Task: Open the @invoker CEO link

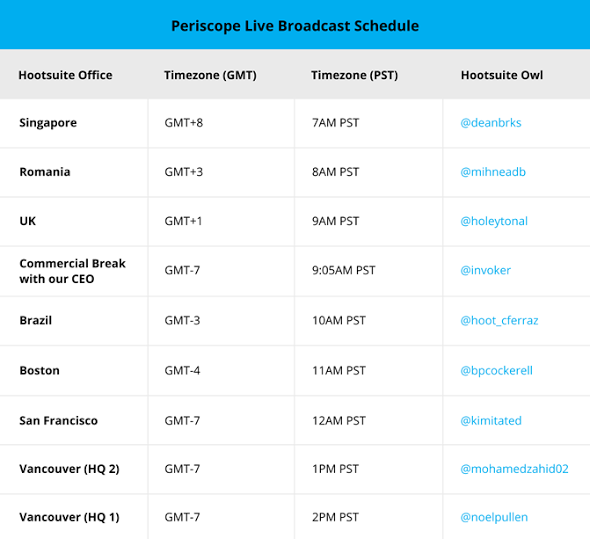Action: pyautogui.click(x=485, y=270)
